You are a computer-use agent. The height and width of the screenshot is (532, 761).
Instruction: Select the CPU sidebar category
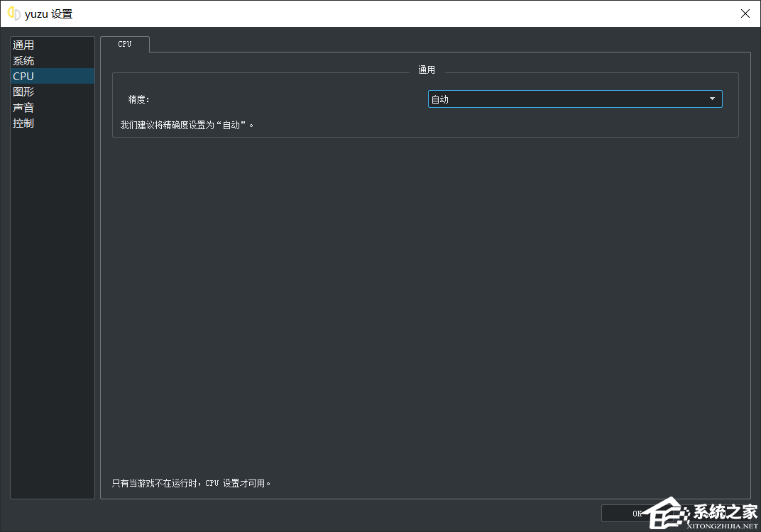coord(53,76)
